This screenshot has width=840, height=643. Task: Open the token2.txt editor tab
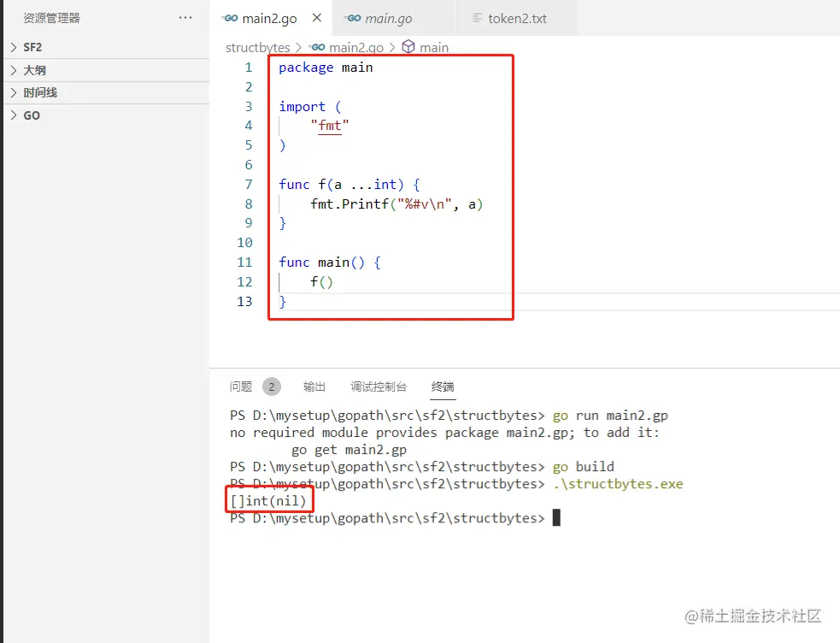pyautogui.click(x=517, y=18)
